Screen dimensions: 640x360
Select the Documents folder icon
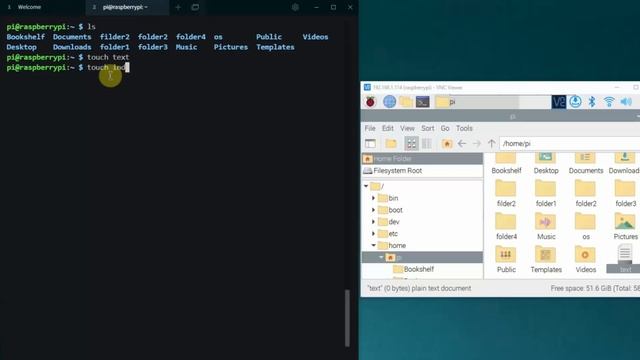coord(586,164)
